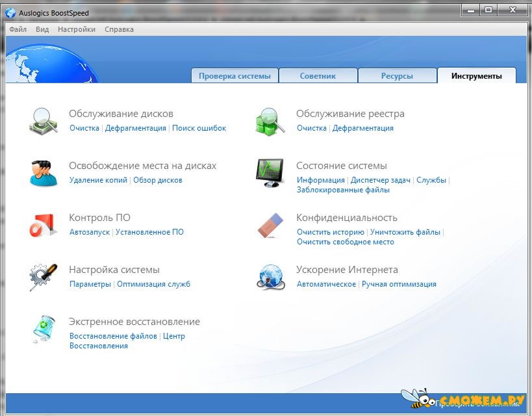The image size is (532, 416).
Task: Click the Auslogics BoostSpeed title bar icon
Action: [10, 13]
